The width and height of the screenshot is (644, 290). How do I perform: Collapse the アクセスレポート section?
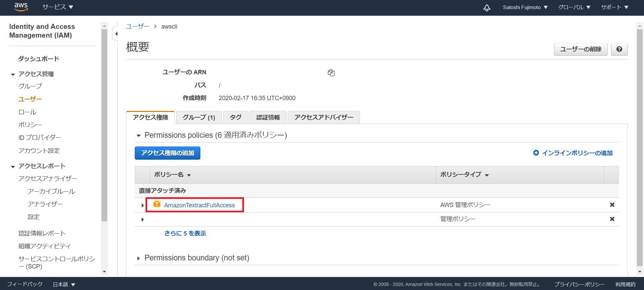click(x=13, y=166)
